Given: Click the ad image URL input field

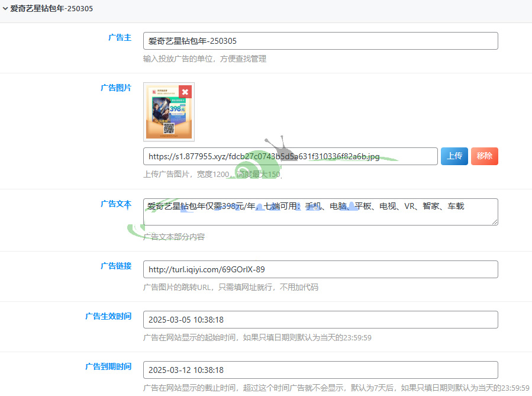Looking at the screenshot, I should (291, 156).
